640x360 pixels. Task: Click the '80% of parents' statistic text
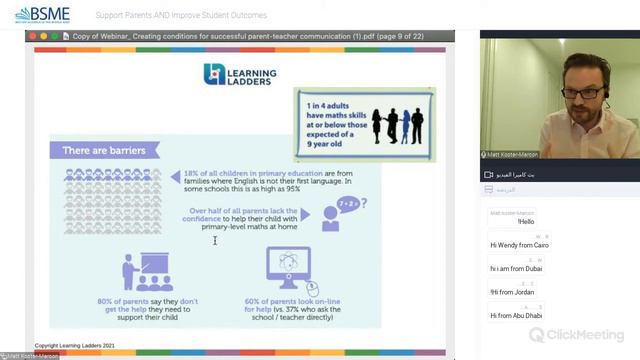pos(147,309)
